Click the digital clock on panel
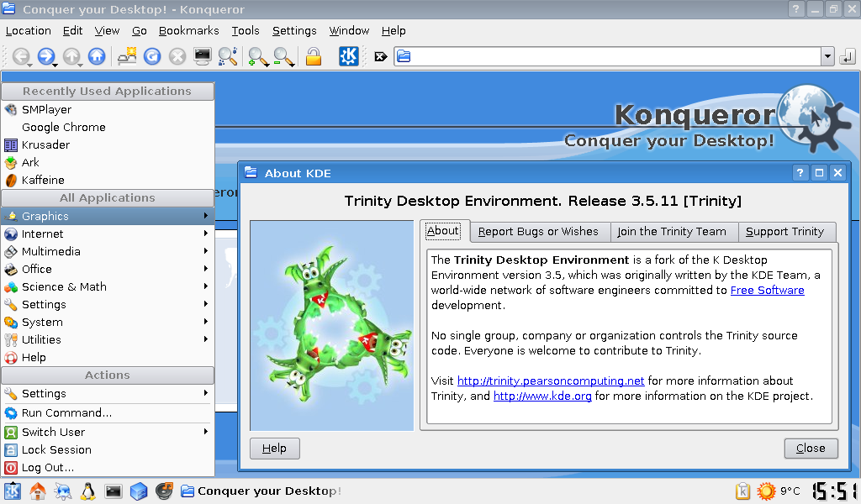 (x=835, y=491)
